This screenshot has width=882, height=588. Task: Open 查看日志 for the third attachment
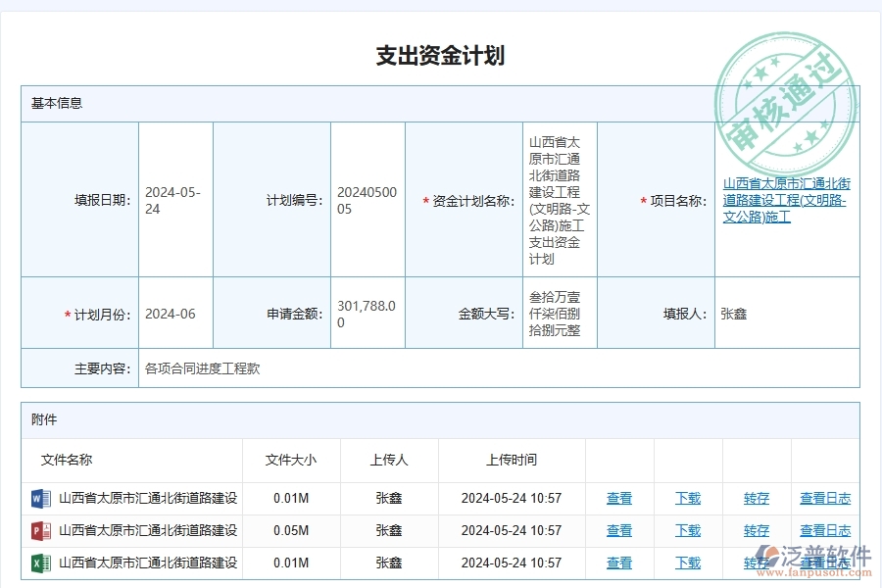(x=824, y=563)
